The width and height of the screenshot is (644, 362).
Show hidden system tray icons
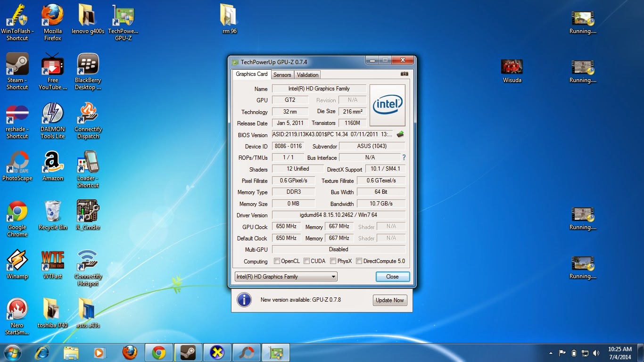(x=551, y=353)
